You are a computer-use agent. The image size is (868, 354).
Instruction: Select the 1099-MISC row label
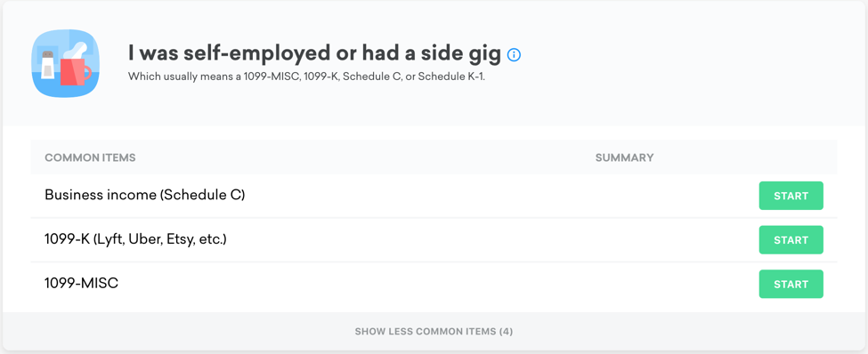tap(81, 284)
